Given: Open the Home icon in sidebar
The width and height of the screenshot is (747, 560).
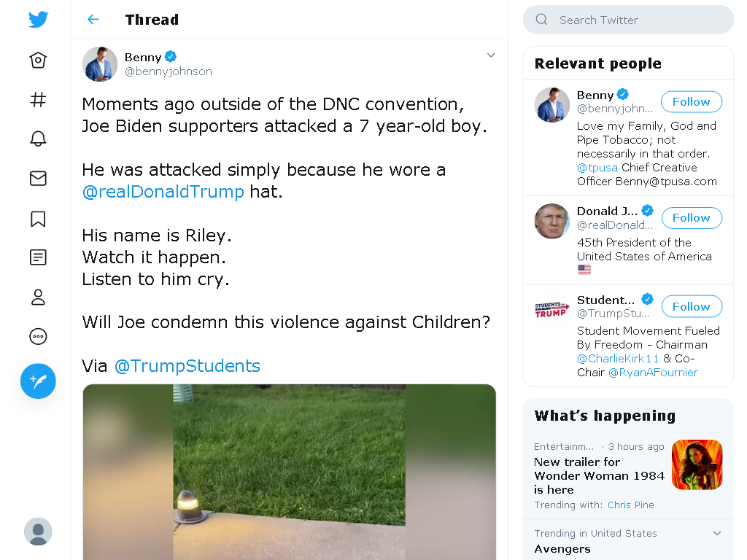Looking at the screenshot, I should (38, 60).
